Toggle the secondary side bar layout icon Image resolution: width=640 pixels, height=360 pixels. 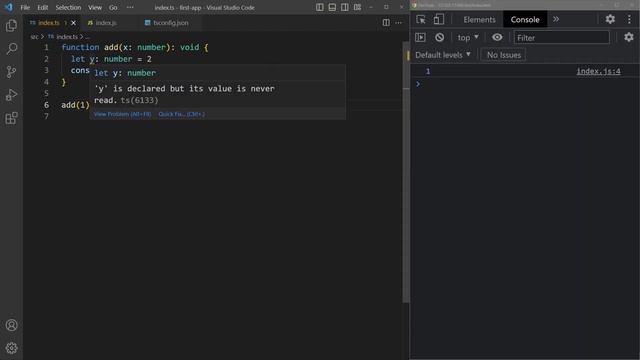pyautogui.click(x=344, y=7)
